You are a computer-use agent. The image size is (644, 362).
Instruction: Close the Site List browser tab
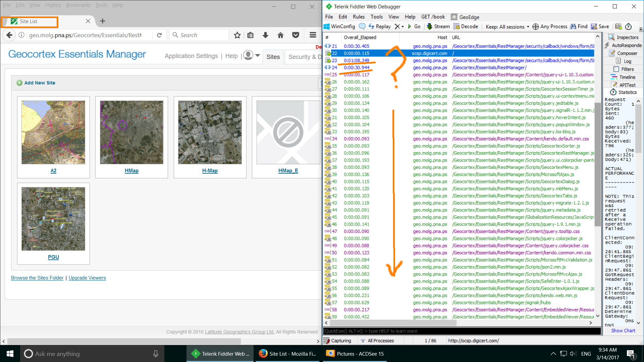click(x=88, y=21)
